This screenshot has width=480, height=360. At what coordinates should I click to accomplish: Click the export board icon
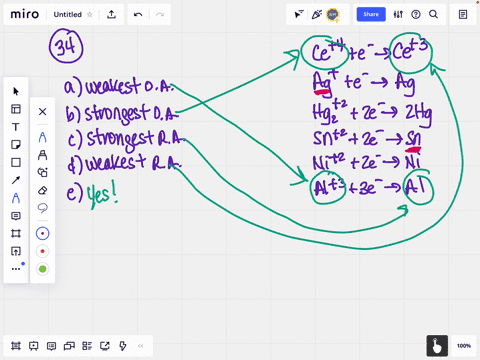click(x=111, y=14)
